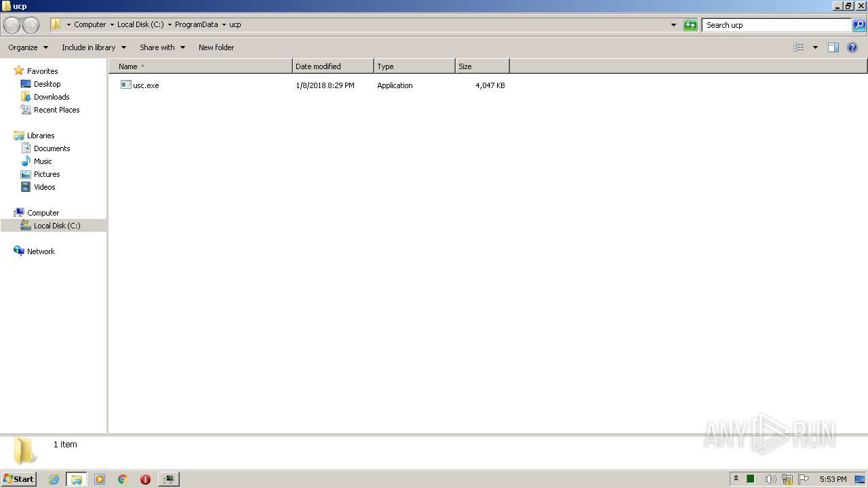
Task: Open Network in navigation pane
Action: click(41, 251)
